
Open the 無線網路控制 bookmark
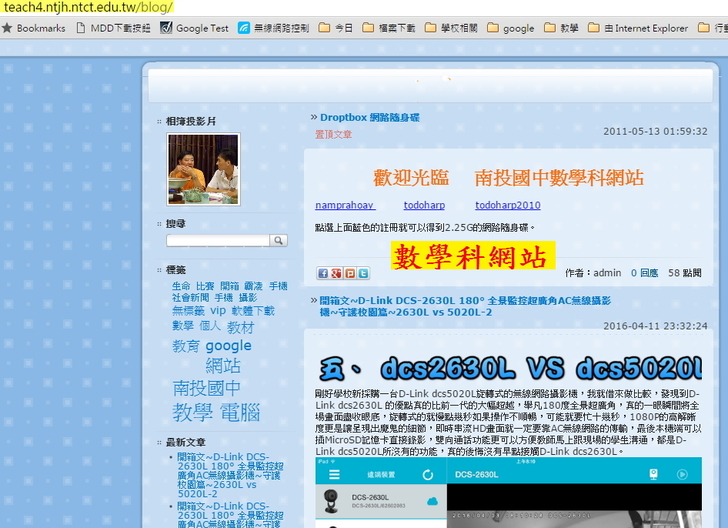pos(273,28)
